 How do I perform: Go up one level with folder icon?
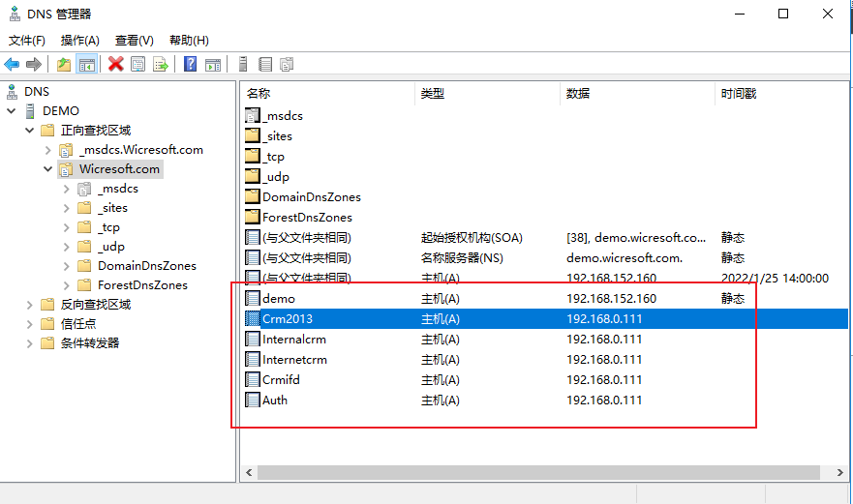click(x=64, y=64)
